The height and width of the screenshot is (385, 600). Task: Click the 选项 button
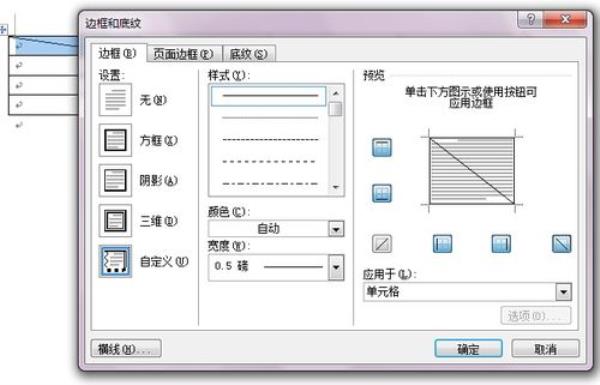tap(536, 316)
